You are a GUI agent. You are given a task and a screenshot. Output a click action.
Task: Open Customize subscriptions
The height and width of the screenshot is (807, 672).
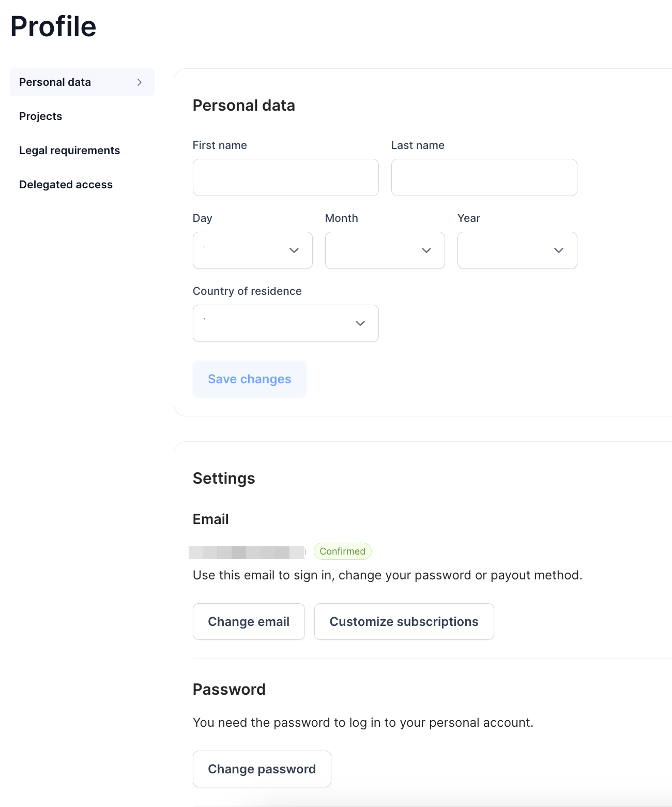404,621
